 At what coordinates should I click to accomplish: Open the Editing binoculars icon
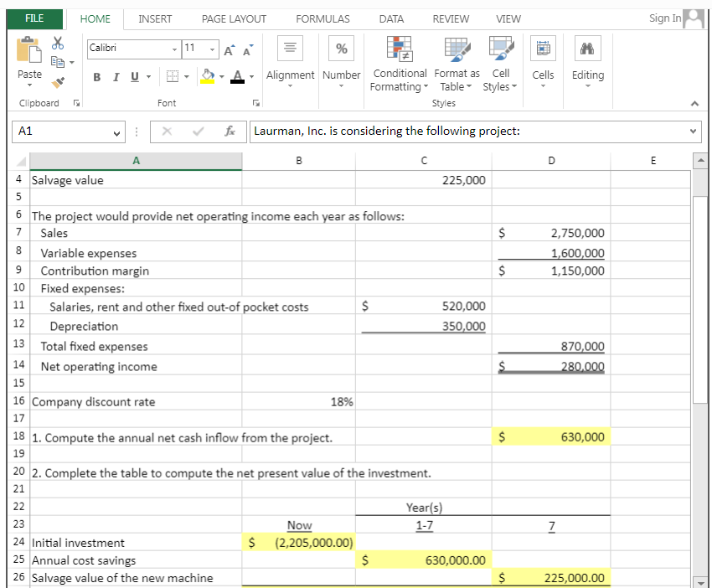tap(587, 50)
